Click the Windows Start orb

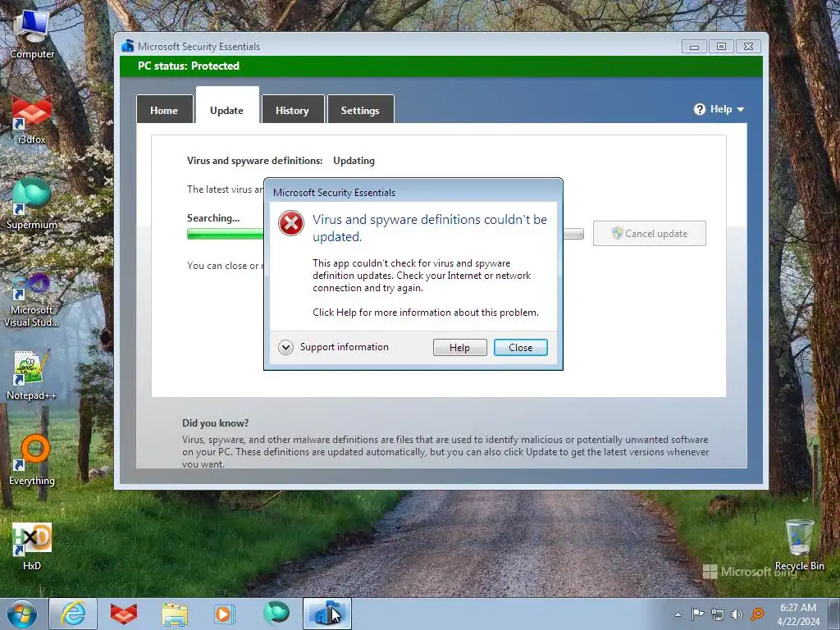click(x=22, y=614)
